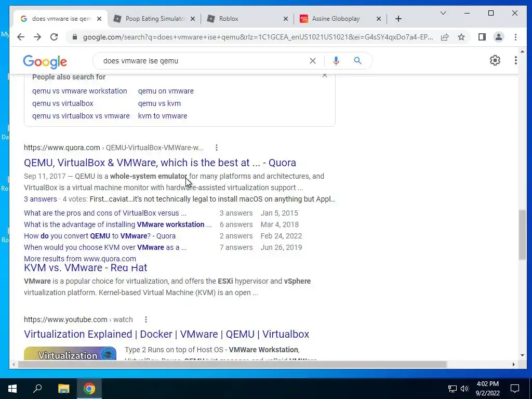
Task: Click the Chrome taskbar icon
Action: (x=89, y=389)
